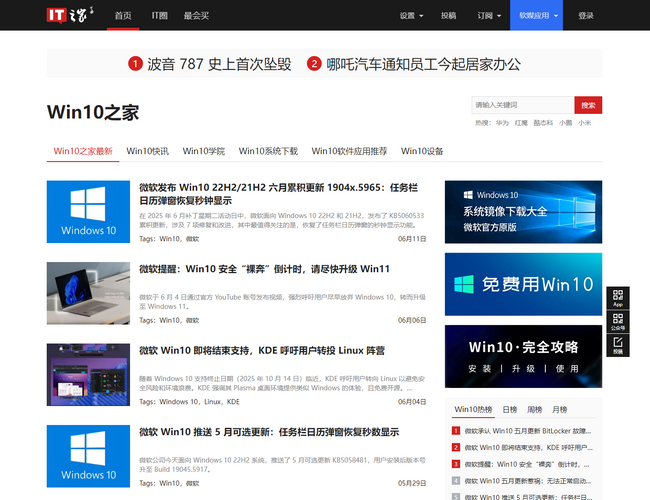
Task: Open article 微软 Win10 推送 5 月可选更新
Action: (269, 432)
